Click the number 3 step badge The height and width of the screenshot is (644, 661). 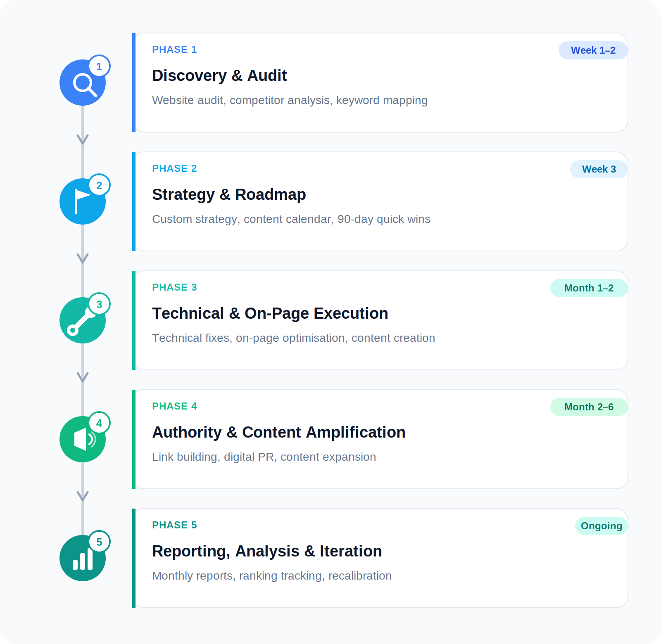99,304
